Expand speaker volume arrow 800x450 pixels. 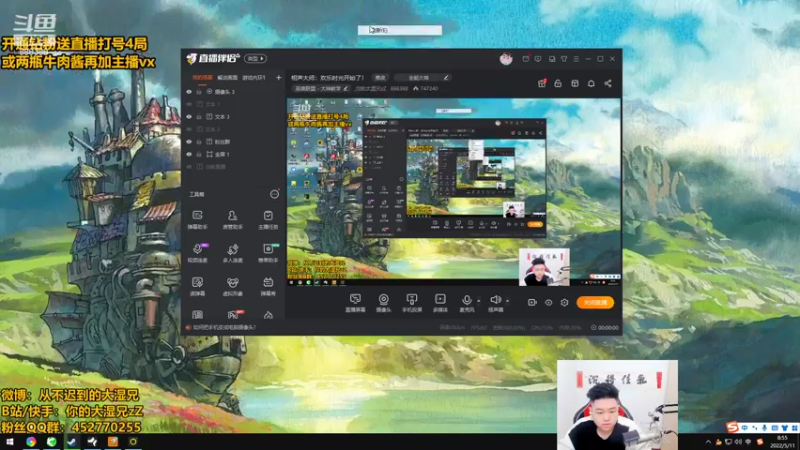pos(507,301)
